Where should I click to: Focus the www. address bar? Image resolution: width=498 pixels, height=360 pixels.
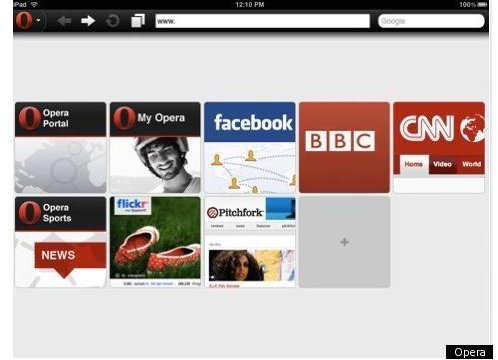click(263, 21)
